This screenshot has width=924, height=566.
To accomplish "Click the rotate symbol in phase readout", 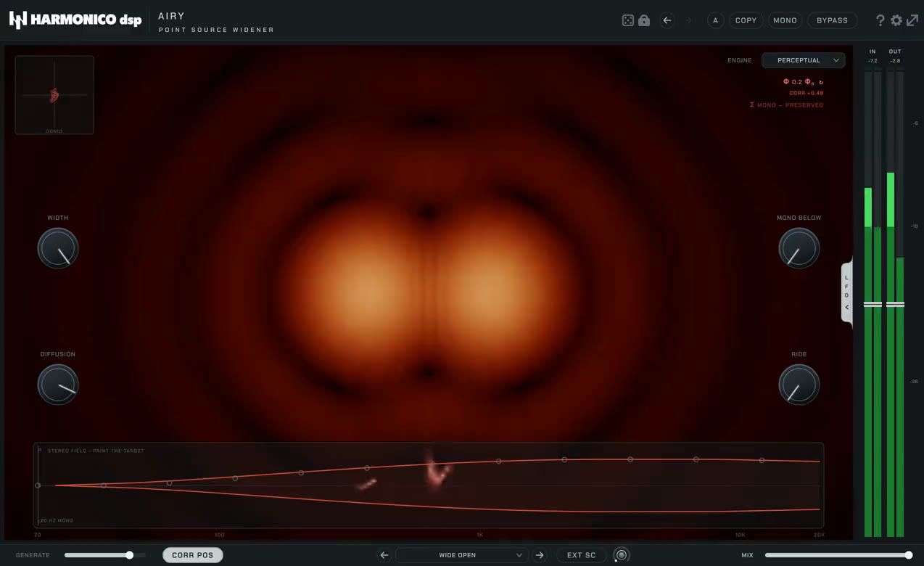I will pos(821,82).
